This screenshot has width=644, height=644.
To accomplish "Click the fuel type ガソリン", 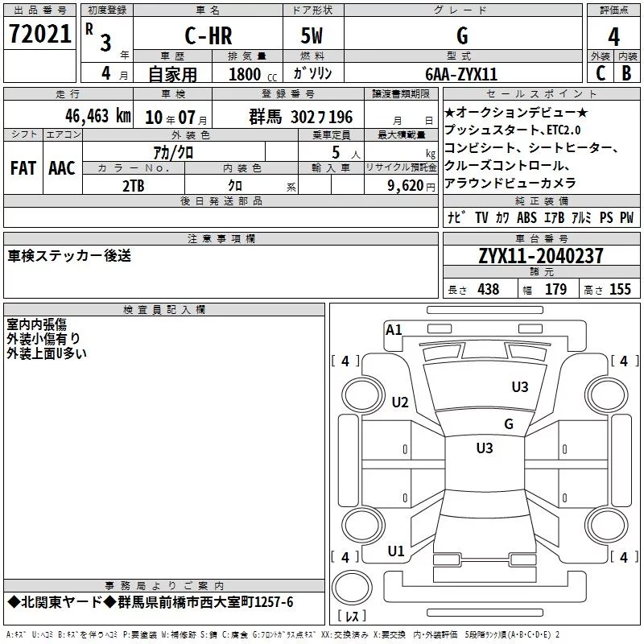I will click(x=312, y=73).
